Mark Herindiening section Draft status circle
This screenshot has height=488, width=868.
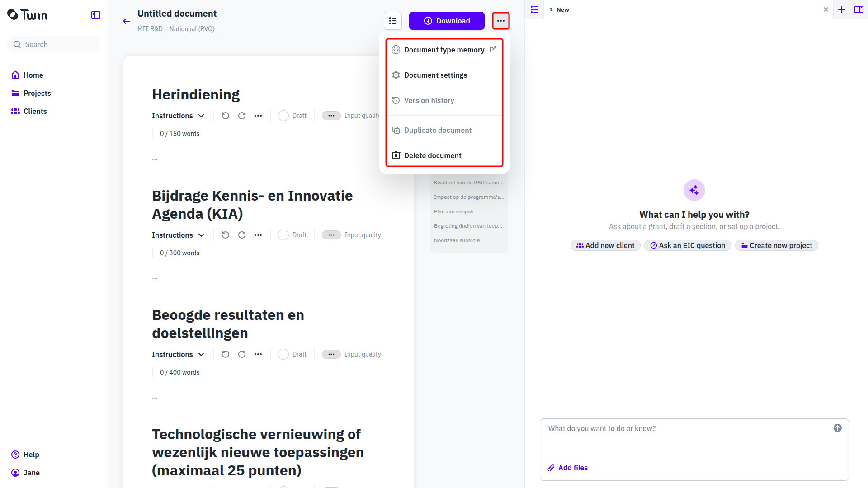pos(283,116)
